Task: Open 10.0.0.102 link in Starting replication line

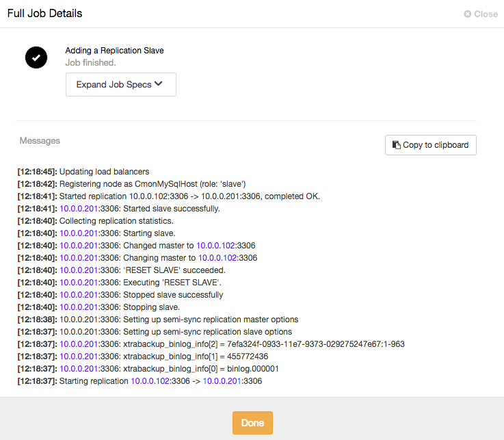Action: coord(150,381)
